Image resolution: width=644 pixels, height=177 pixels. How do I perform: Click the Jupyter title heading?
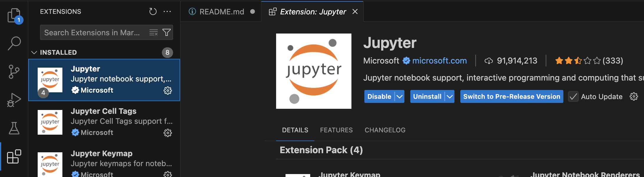(x=390, y=43)
